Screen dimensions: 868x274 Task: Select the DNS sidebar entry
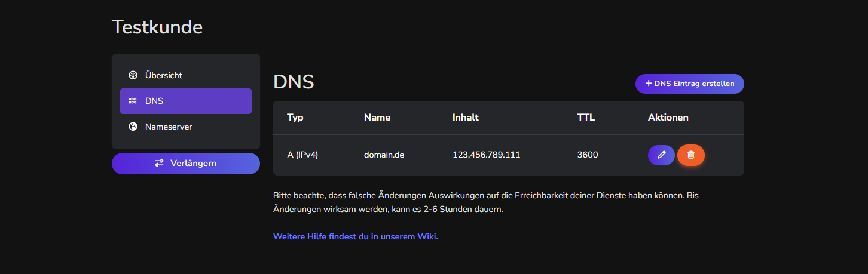(x=186, y=101)
